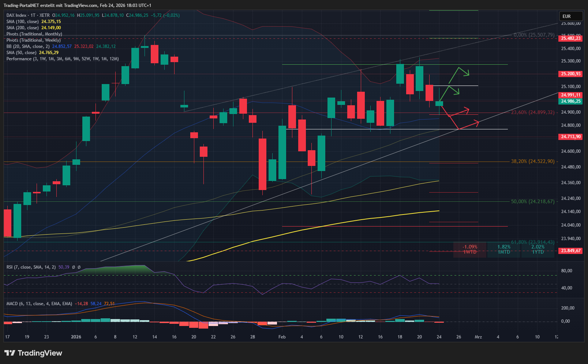
Task: Click the Feb label on time axis
Action: coord(282,337)
